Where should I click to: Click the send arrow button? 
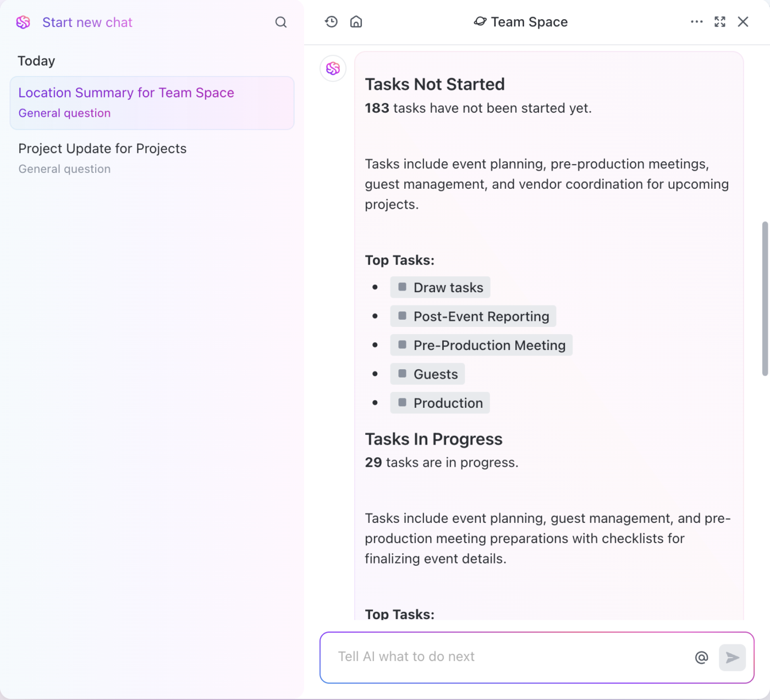point(732,658)
